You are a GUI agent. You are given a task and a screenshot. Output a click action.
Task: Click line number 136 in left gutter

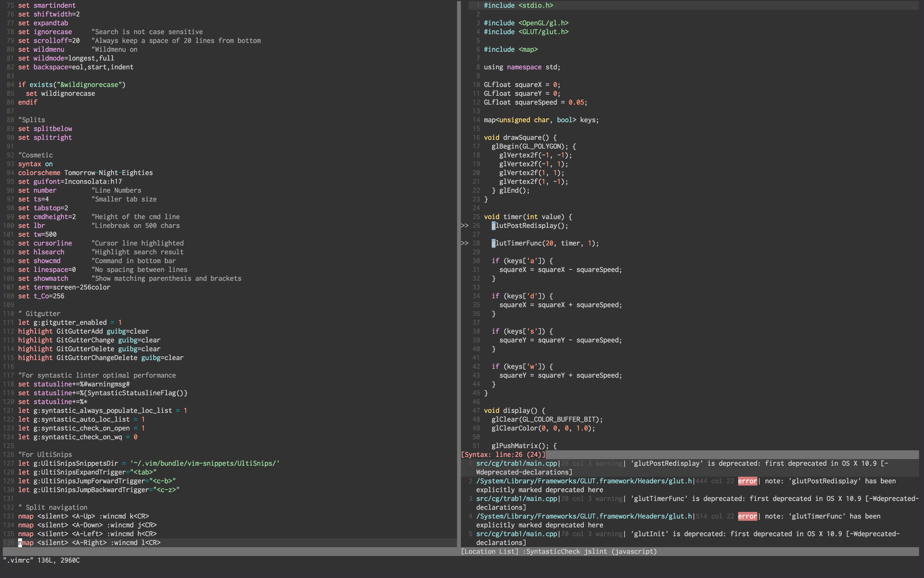coord(9,542)
